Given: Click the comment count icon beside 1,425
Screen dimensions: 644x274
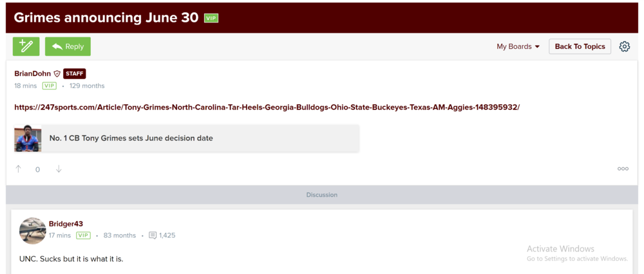Looking at the screenshot, I should tap(153, 235).
